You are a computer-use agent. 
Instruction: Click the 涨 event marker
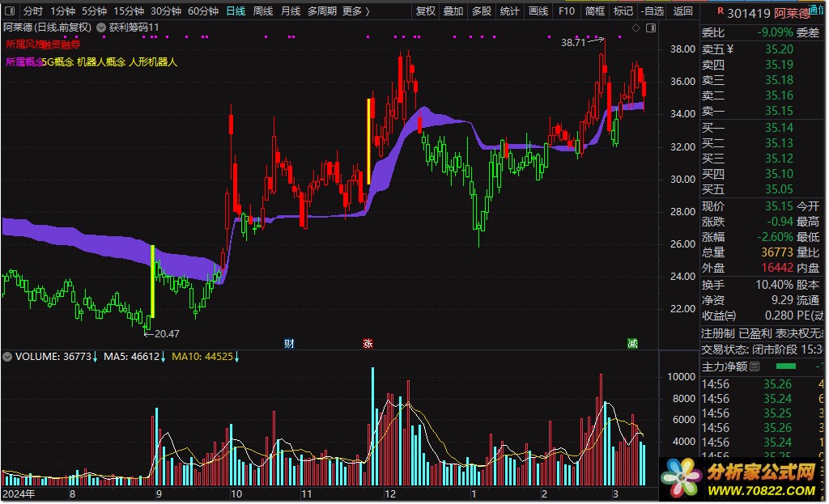tap(368, 343)
